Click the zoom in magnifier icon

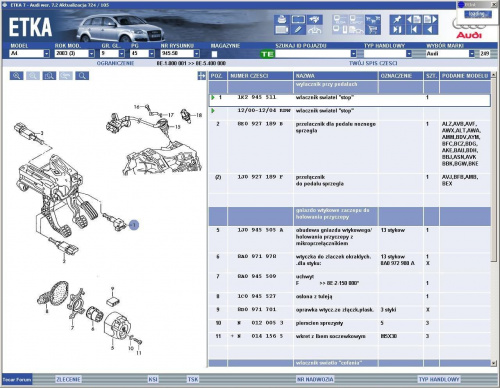click(x=16, y=76)
